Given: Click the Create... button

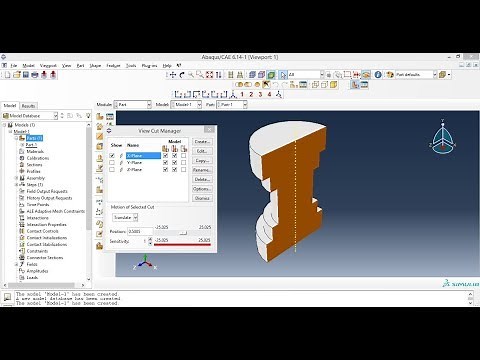Looking at the screenshot, I should [202, 142].
